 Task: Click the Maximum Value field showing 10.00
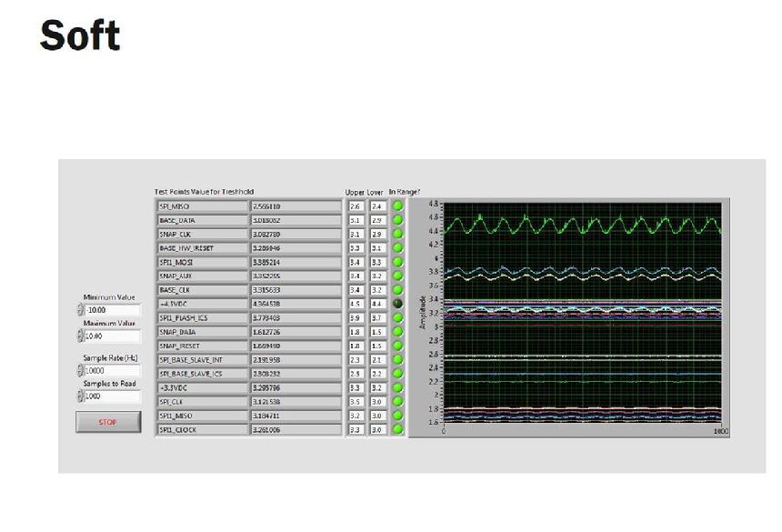(x=113, y=336)
